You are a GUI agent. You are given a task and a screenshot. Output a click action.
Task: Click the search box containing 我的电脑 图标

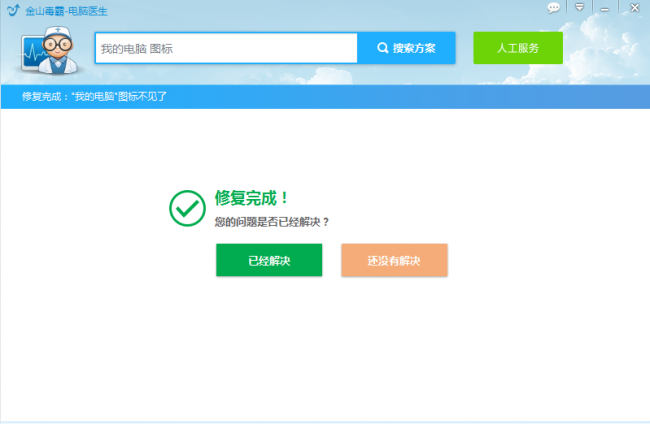226,48
